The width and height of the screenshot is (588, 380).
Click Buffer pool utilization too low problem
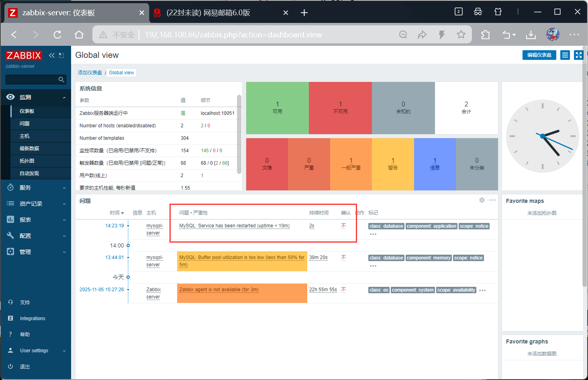tap(242, 261)
